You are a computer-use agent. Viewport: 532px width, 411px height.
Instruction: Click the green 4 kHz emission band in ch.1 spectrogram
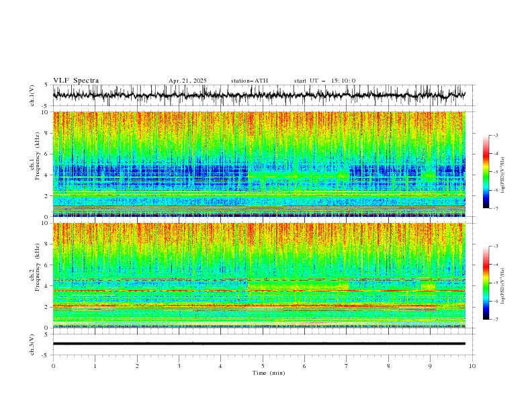[298, 175]
